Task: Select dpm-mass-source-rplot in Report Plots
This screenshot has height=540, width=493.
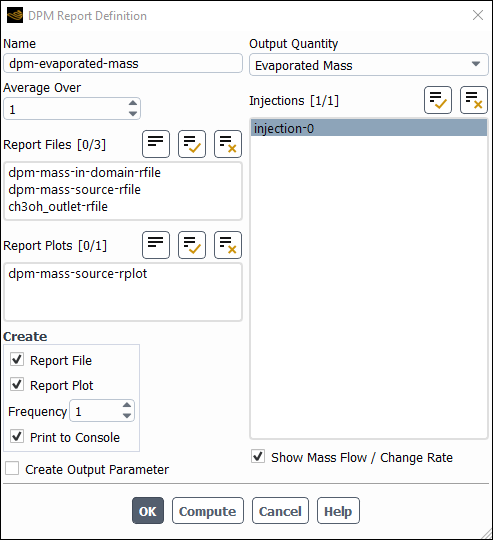Action: tap(78, 274)
